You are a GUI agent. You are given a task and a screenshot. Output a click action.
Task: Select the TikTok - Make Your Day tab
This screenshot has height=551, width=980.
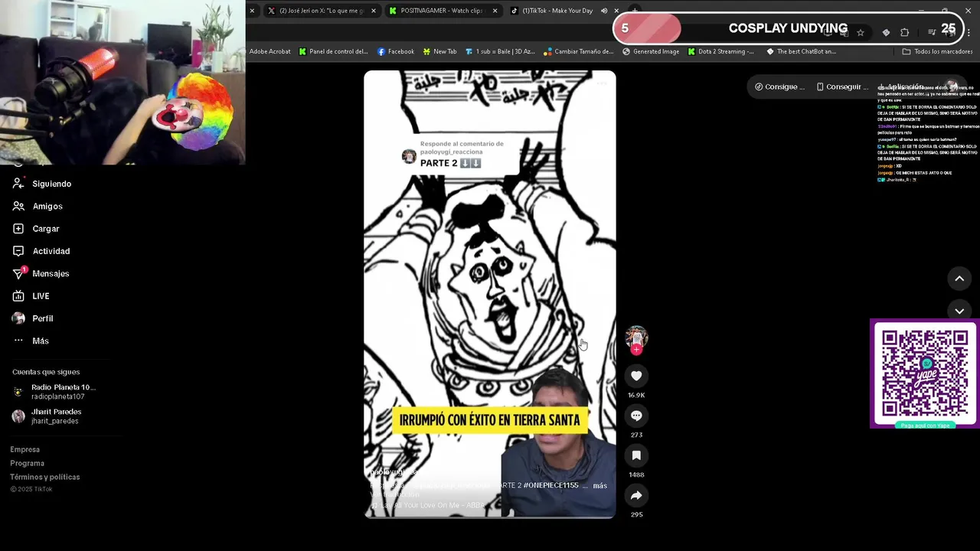point(557,11)
